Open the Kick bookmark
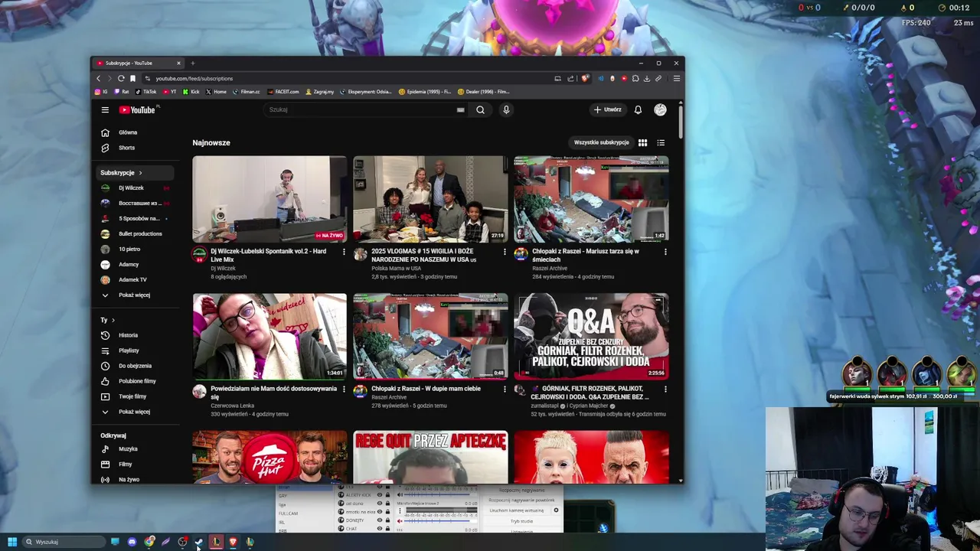 191,92
